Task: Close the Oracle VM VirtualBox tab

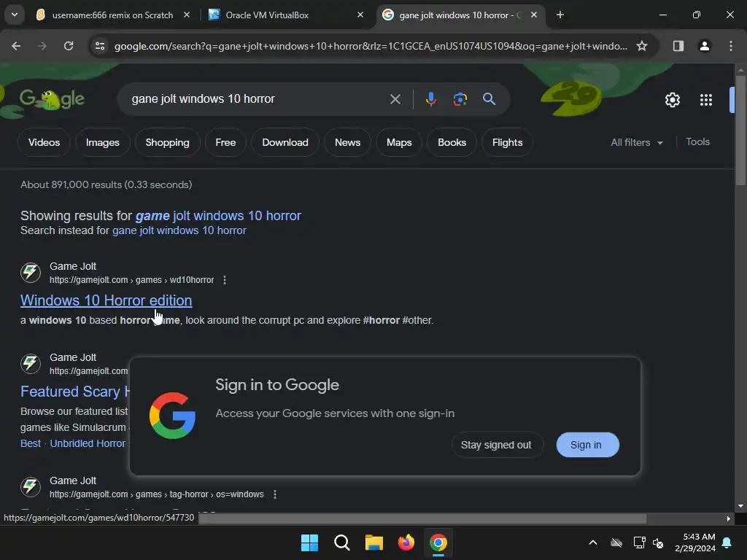Action: click(x=360, y=15)
